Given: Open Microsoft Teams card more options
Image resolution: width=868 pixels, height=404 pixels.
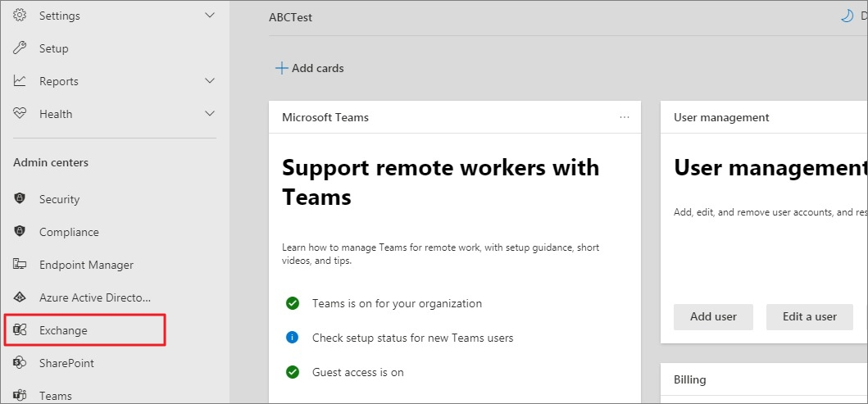Looking at the screenshot, I should (625, 117).
